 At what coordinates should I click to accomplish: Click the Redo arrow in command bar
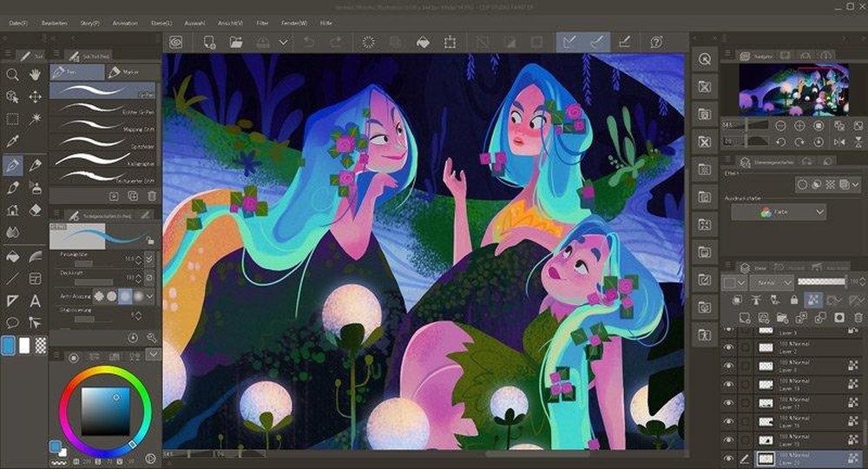(x=336, y=42)
